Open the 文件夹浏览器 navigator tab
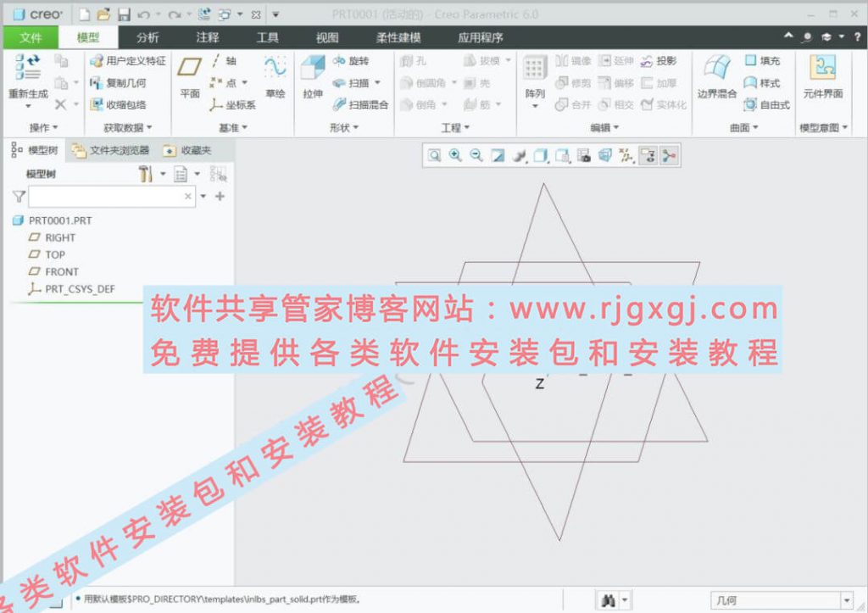Screen dimensions: 868x613 [111, 151]
